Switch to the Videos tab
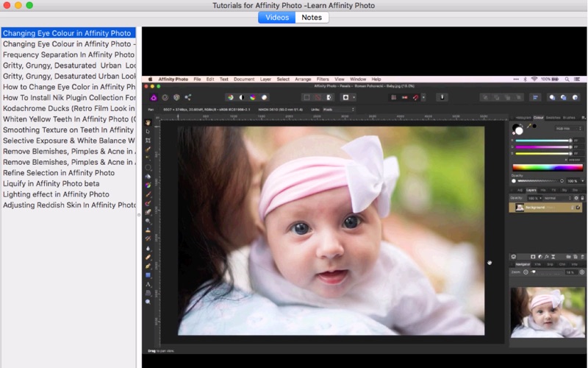 point(277,17)
